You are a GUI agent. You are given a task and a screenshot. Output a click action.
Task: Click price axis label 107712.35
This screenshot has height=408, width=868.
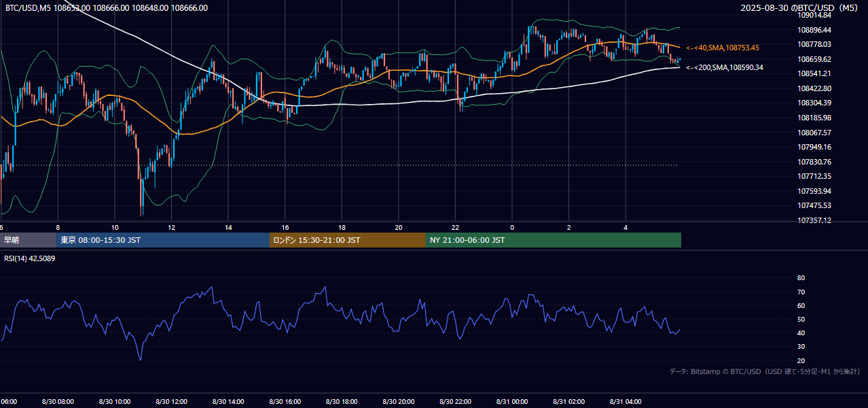click(x=815, y=176)
